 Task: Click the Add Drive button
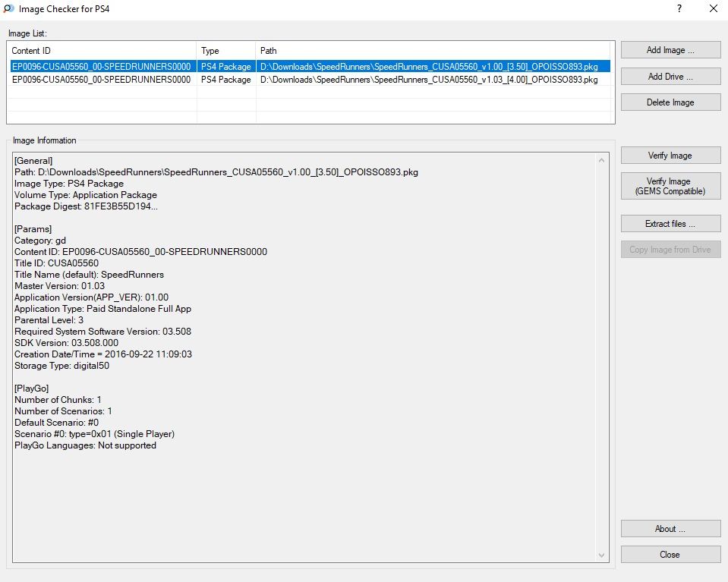(x=670, y=77)
